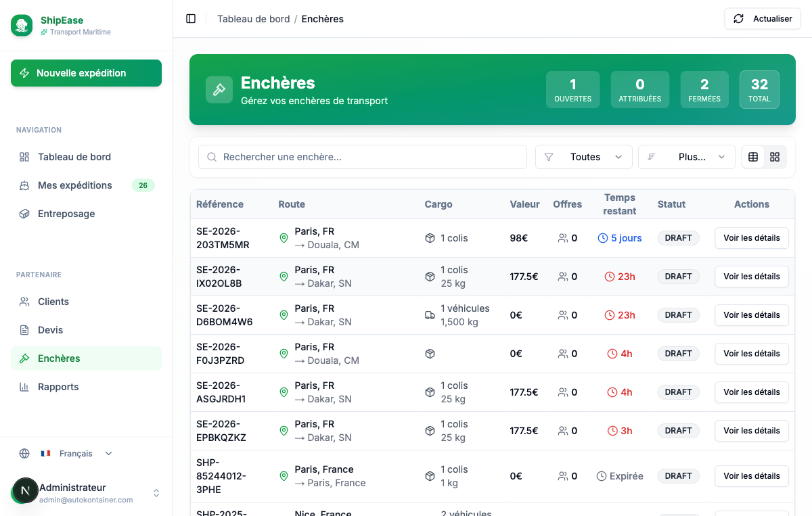
Task: View details for SE-2026-ASGJRDH1
Action: click(752, 392)
